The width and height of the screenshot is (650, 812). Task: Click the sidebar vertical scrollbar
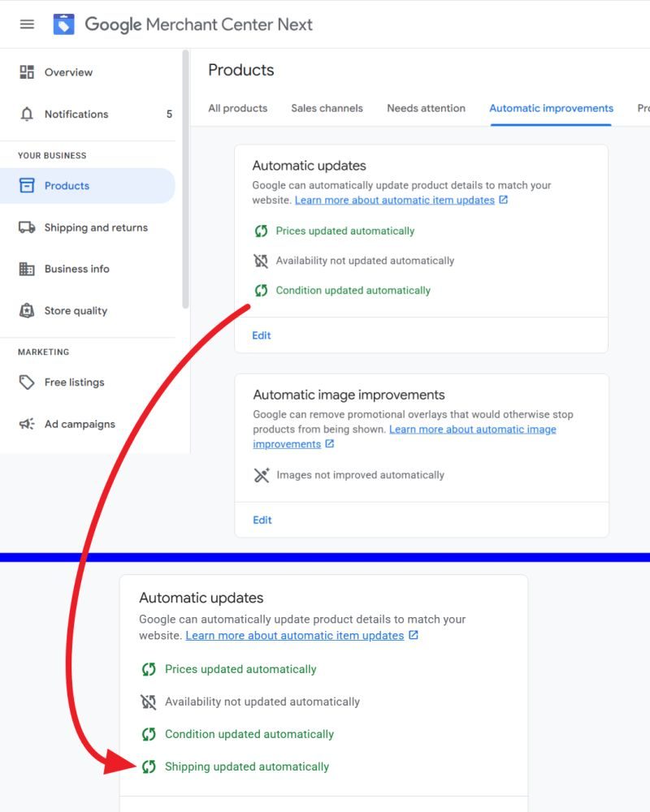tap(185, 179)
